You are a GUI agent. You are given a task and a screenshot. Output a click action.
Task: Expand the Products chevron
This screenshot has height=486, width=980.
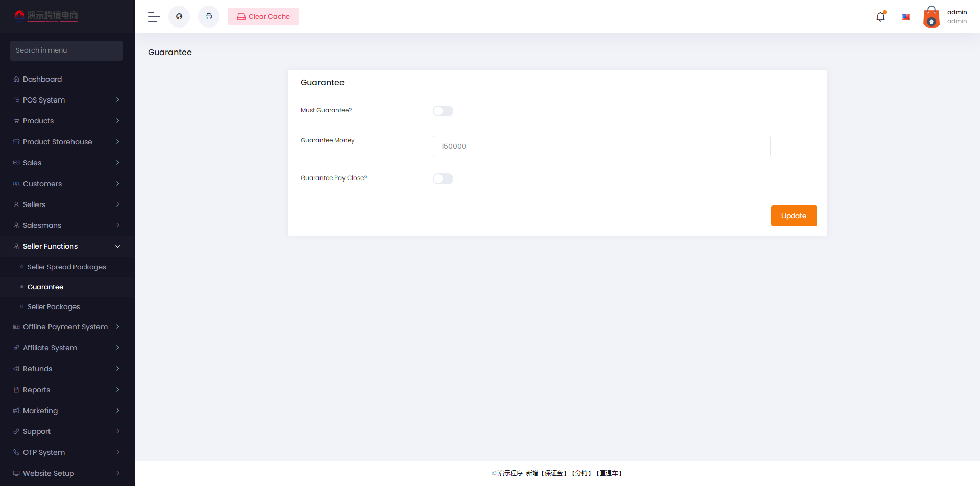(x=117, y=121)
